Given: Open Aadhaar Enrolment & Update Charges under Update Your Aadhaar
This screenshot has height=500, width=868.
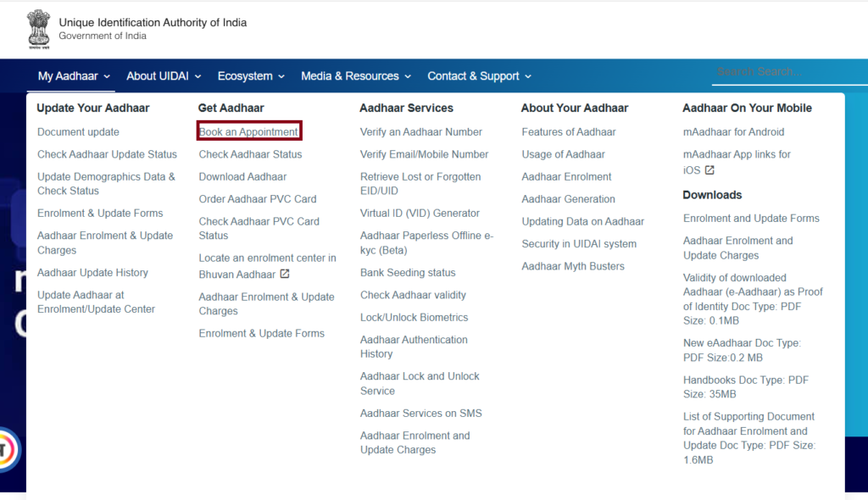Looking at the screenshot, I should (x=105, y=242).
